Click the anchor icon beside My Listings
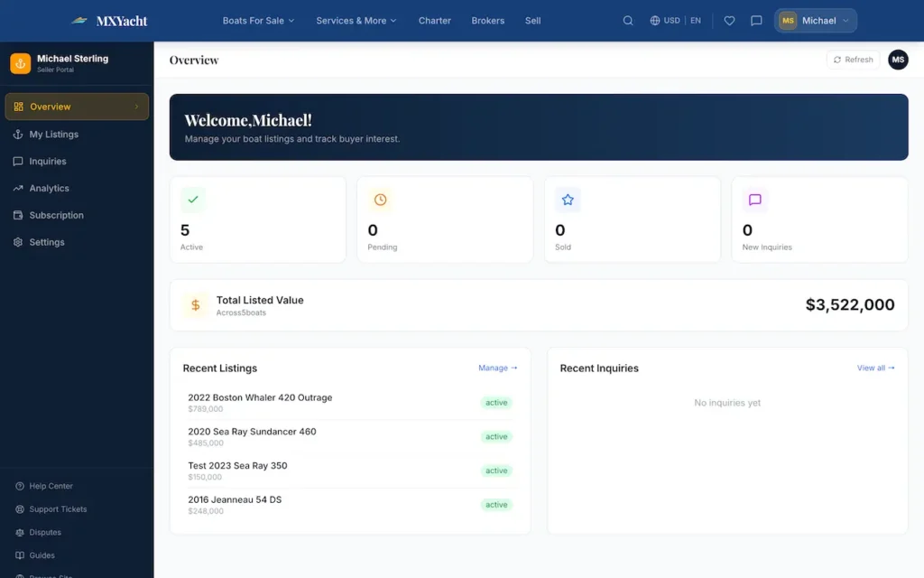 click(x=18, y=135)
